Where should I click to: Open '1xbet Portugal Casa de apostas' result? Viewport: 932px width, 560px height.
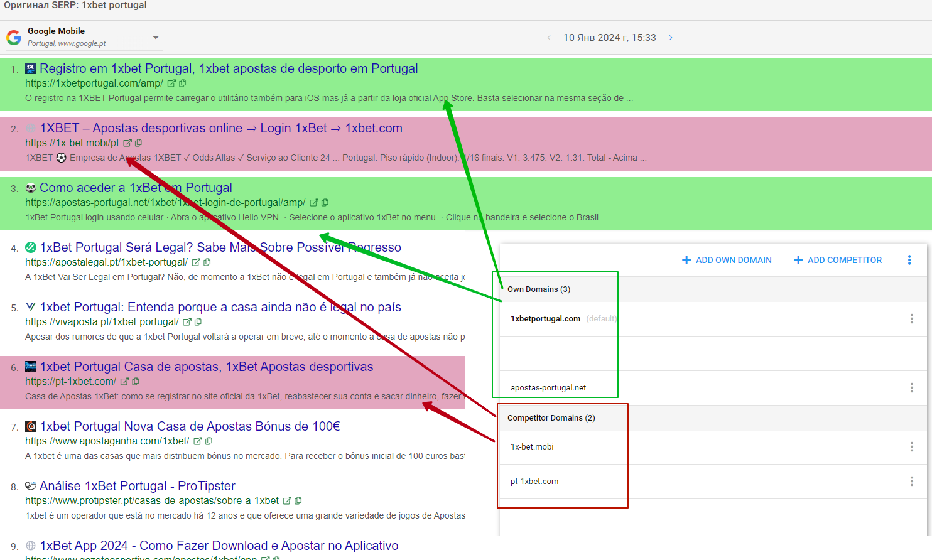[207, 367]
